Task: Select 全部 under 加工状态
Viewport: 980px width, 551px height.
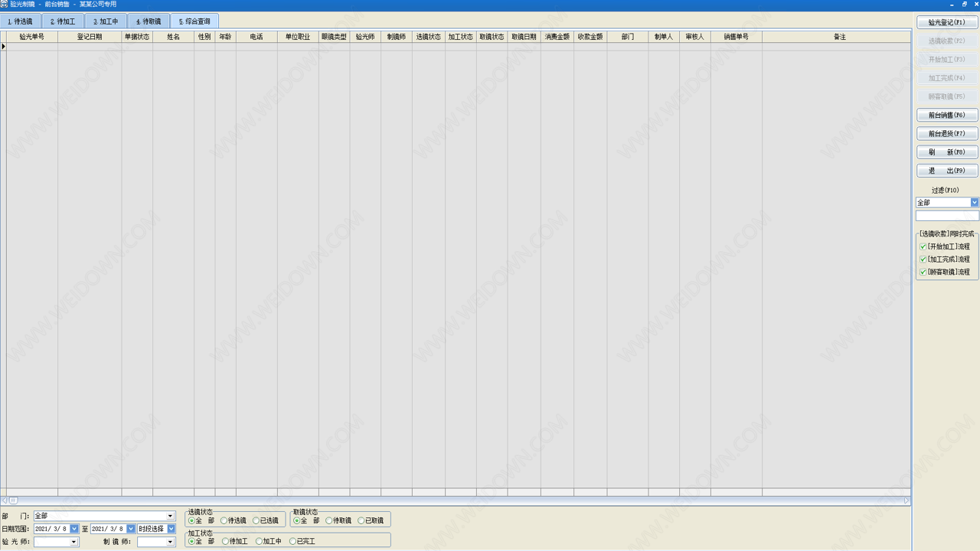Action: coord(192,542)
